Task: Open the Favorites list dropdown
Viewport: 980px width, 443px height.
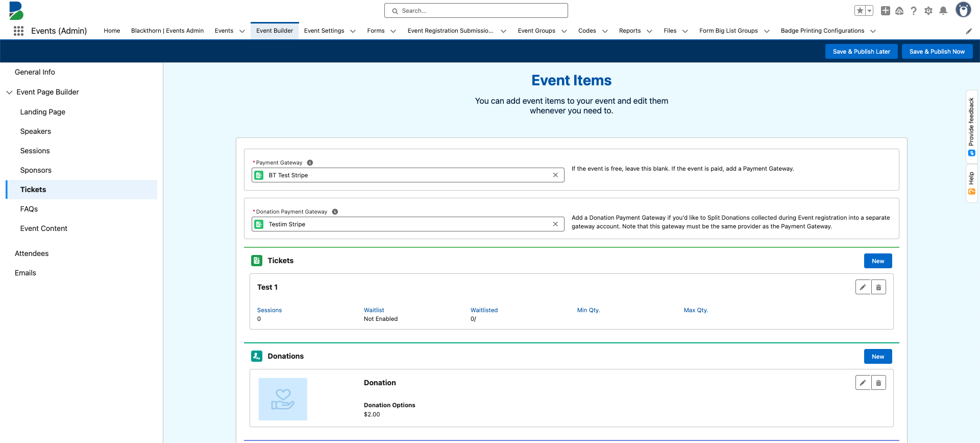Action: [869, 11]
